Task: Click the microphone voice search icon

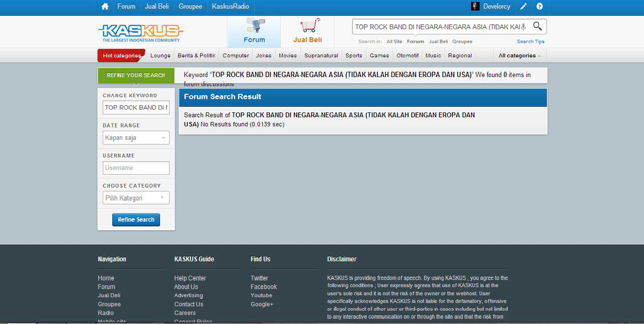Action: (x=524, y=27)
